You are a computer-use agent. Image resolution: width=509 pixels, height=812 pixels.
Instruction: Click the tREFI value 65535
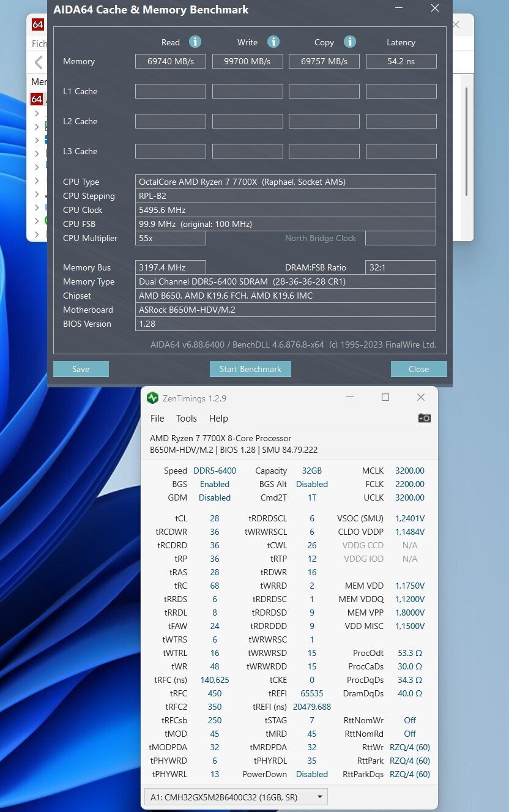[x=312, y=693]
